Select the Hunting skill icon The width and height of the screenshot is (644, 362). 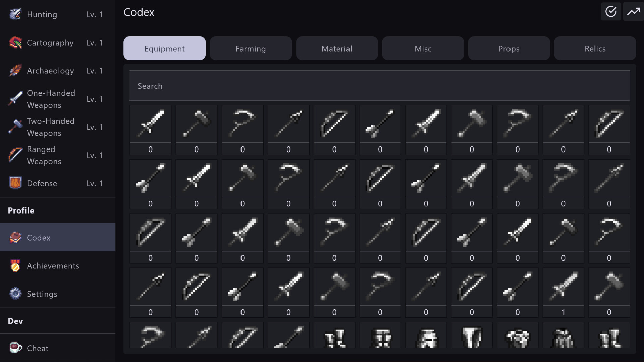(x=15, y=14)
